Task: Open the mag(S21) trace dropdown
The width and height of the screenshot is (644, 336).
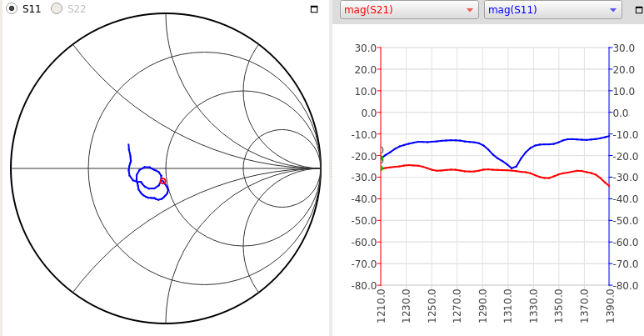Action: [x=410, y=10]
